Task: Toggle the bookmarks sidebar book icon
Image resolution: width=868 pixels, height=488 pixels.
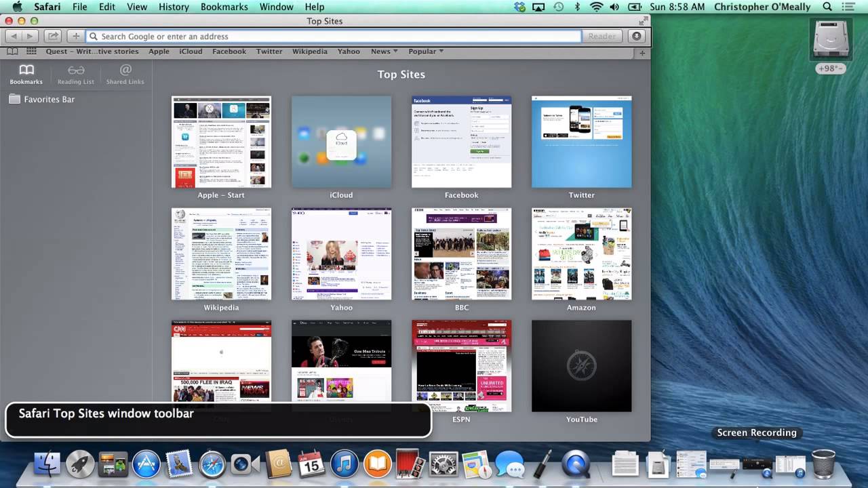Action: [x=13, y=52]
